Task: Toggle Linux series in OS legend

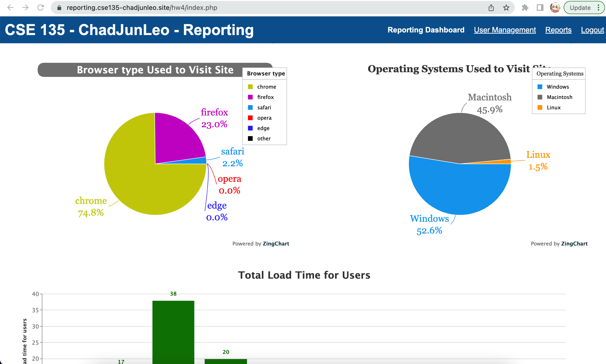Action: 554,107
